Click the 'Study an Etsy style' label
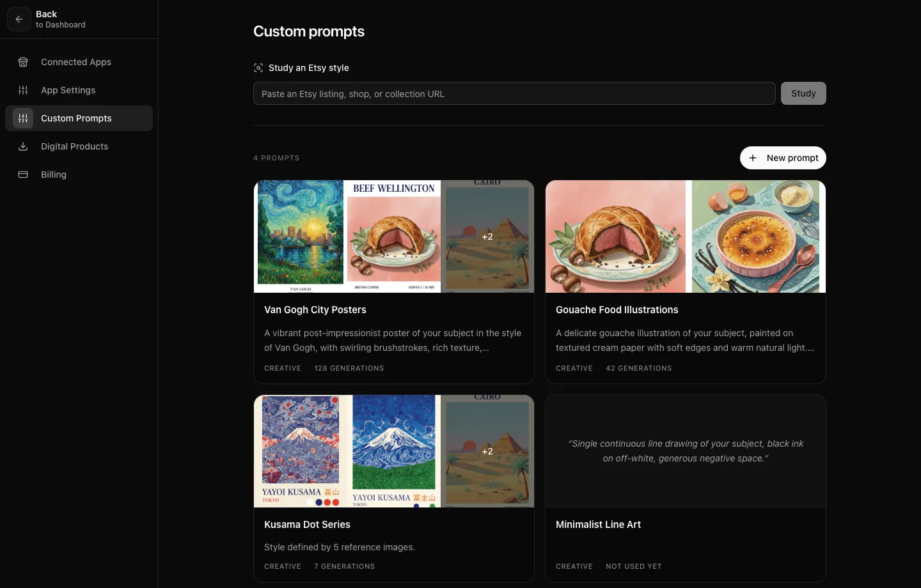The height and width of the screenshot is (588, 921). (x=309, y=68)
